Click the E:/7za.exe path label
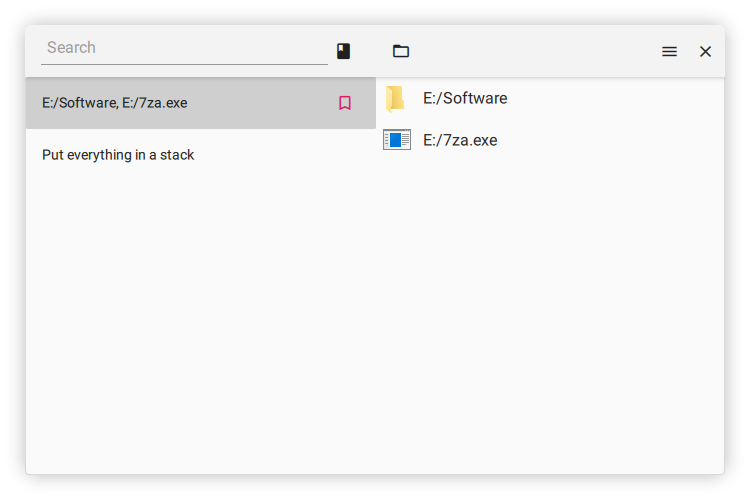The height and width of the screenshot is (500, 750). 460,140
